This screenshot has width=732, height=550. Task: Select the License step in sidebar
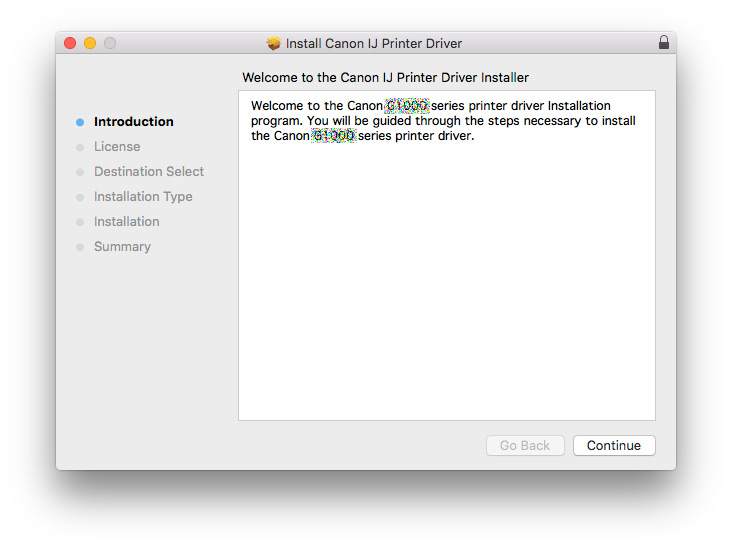coord(117,147)
